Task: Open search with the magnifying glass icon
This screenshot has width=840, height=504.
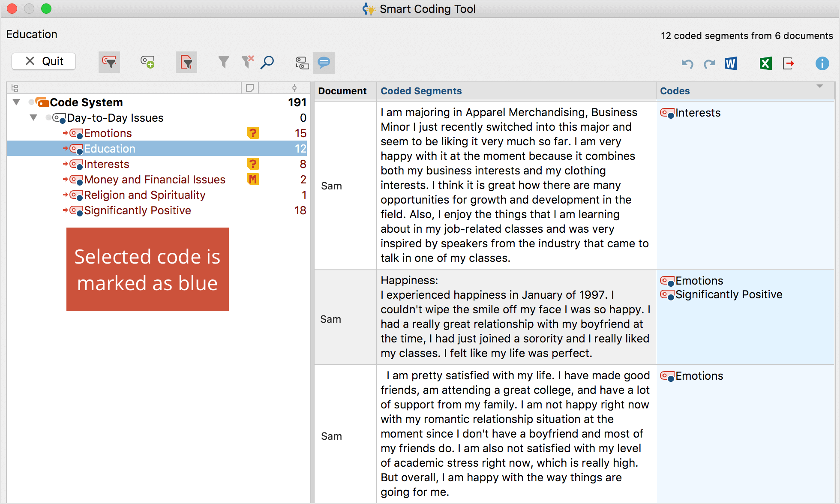Action: click(x=267, y=63)
